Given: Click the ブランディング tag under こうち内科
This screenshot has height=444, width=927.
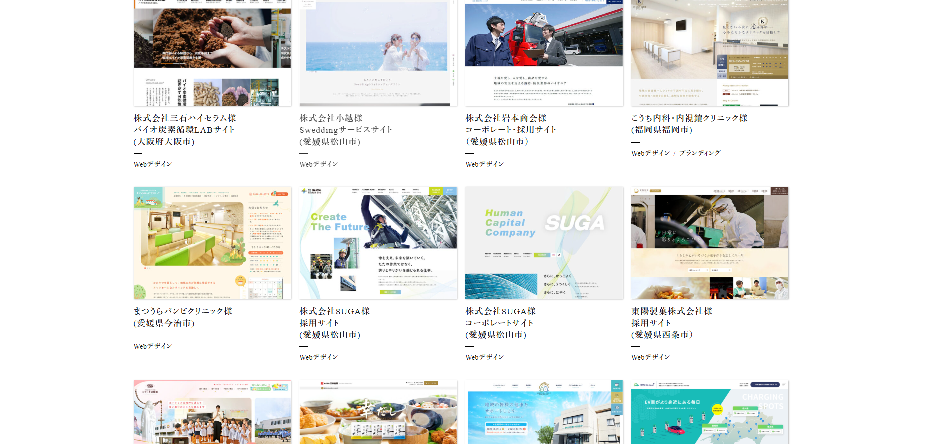Looking at the screenshot, I should pos(696,153).
